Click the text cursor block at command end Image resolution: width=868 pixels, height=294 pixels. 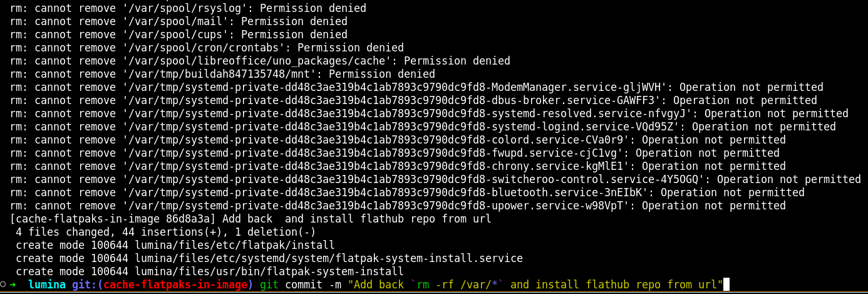[726, 285]
